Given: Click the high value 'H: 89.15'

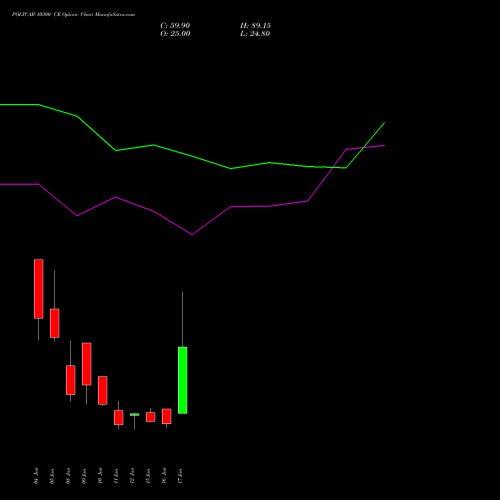Looking at the screenshot, I should (x=255, y=26).
